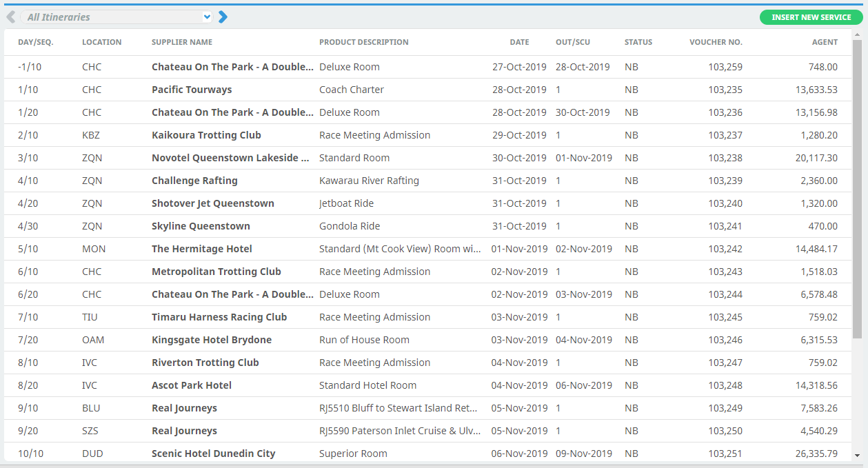The height and width of the screenshot is (468, 868).
Task: Select the Kaikoura Trotting Club row
Action: tap(428, 135)
